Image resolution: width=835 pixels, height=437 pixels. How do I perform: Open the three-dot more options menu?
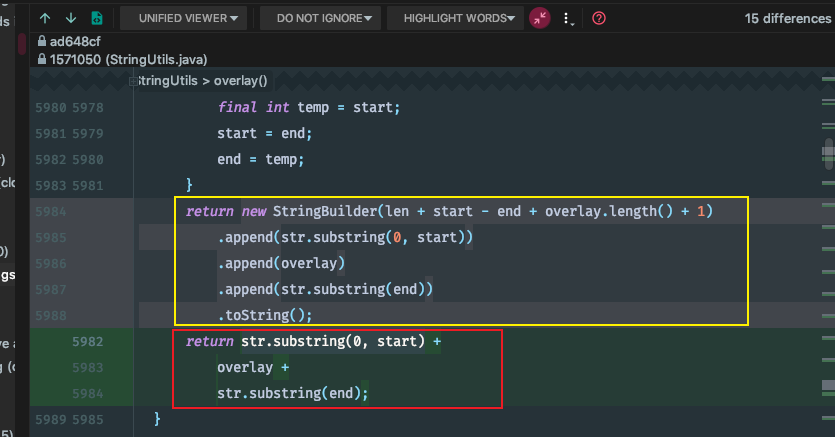(x=568, y=18)
